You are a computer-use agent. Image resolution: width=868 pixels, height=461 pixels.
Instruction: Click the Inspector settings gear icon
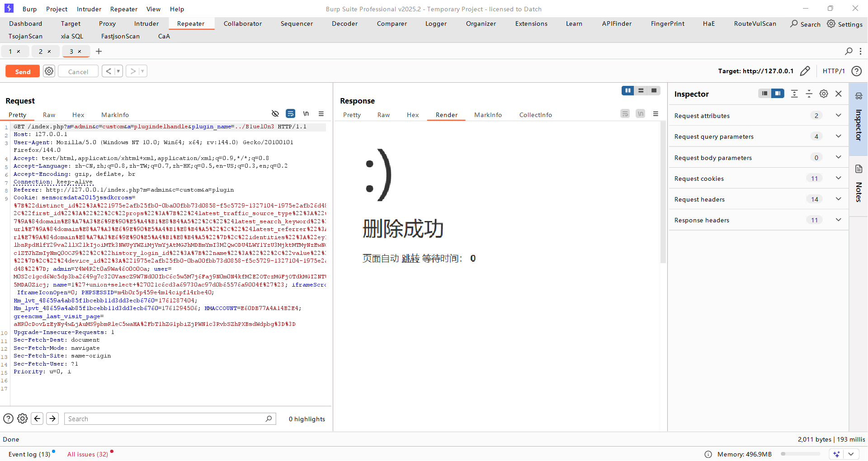pos(824,94)
